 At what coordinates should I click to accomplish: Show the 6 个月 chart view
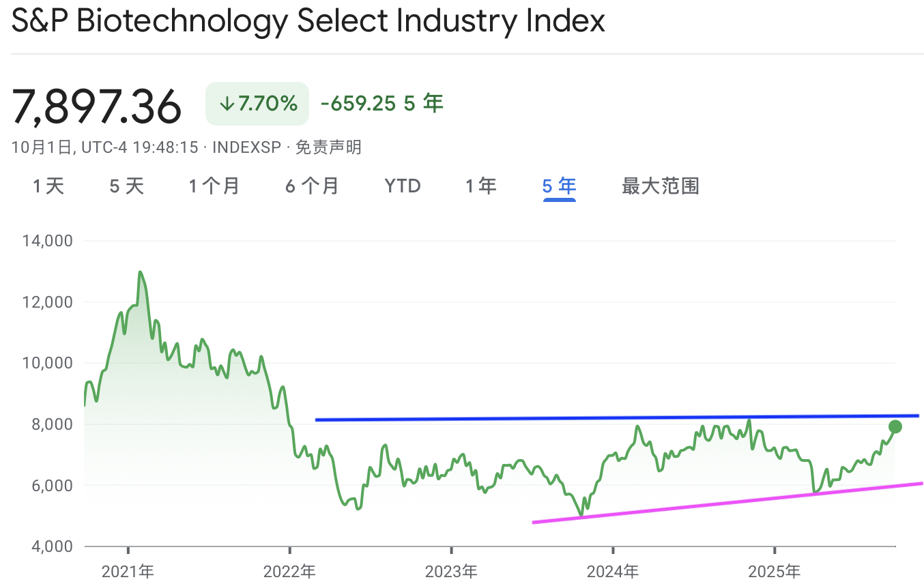(312, 186)
